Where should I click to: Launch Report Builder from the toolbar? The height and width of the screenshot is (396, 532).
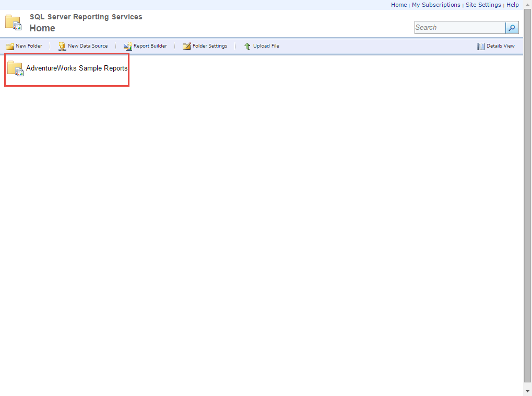point(127,46)
